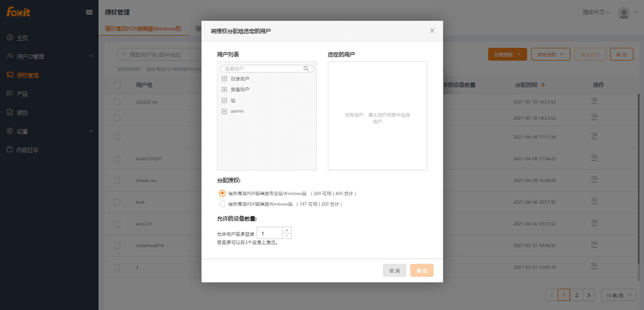Expand 受邀用户 tree node
The height and width of the screenshot is (310, 644).
click(224, 89)
